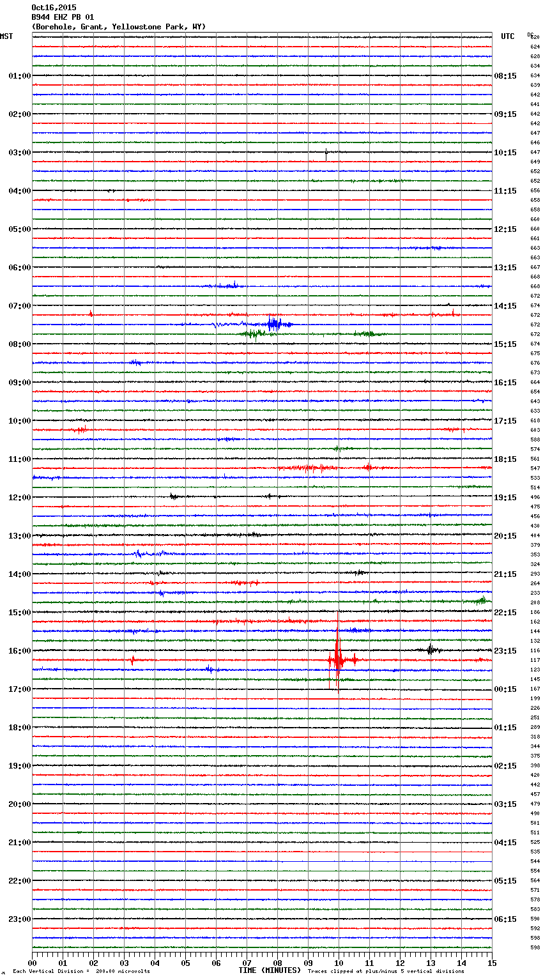Image resolution: width=543 pixels, height=980 pixels.
Task: Click the Traces clipped at plus/minus 5 note
Action: [386, 972]
